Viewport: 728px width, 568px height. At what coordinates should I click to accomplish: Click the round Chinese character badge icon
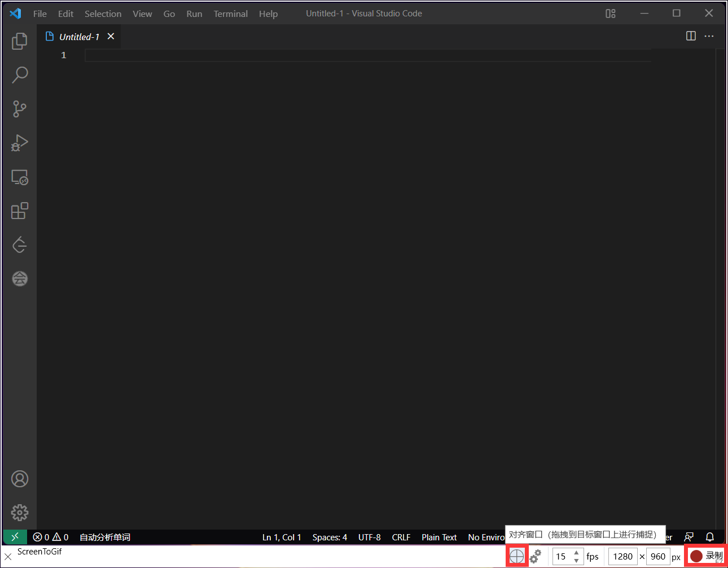20,278
